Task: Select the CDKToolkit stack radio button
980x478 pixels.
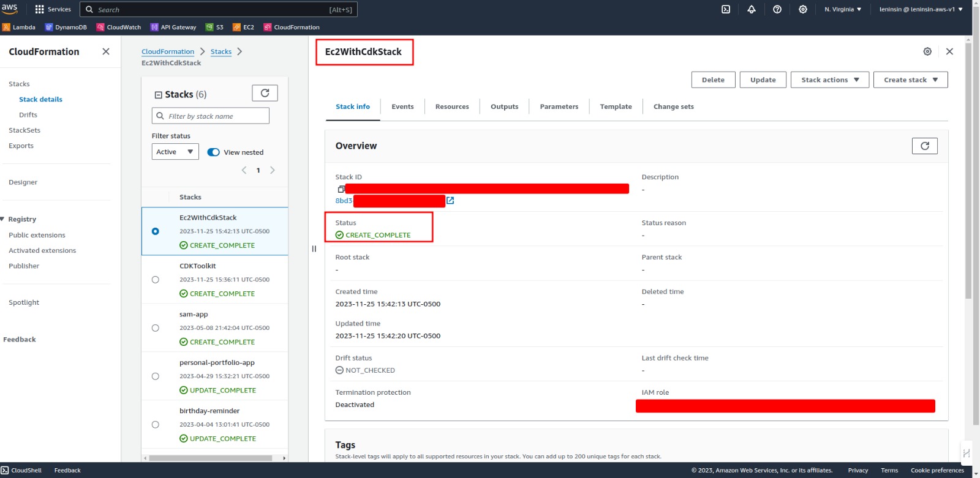Action: click(156, 280)
